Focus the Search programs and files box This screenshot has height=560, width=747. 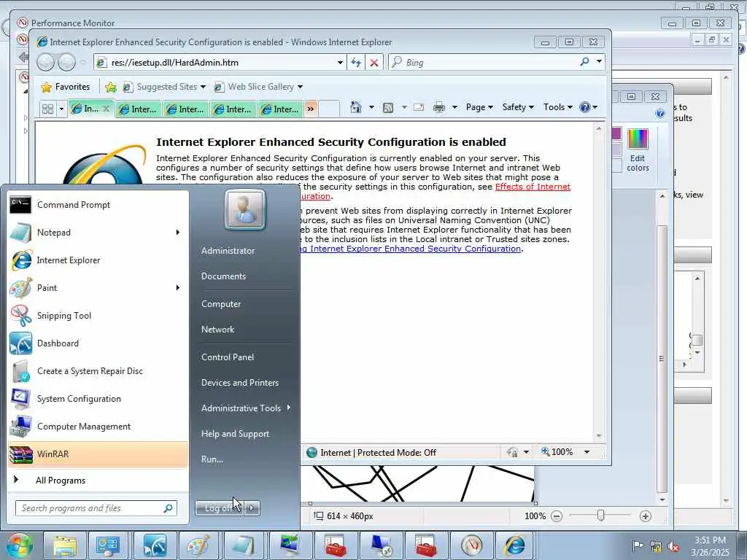96,508
